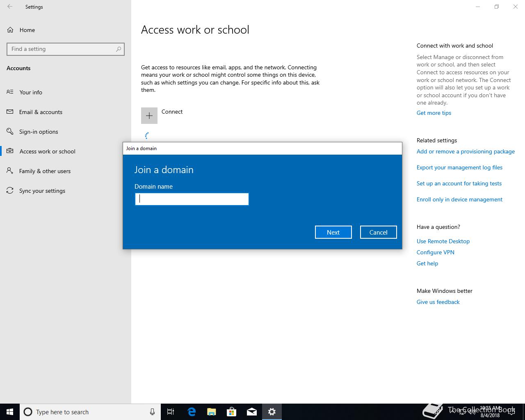This screenshot has height=420, width=525.
Task: Click the Your info person icon
Action: [10, 92]
